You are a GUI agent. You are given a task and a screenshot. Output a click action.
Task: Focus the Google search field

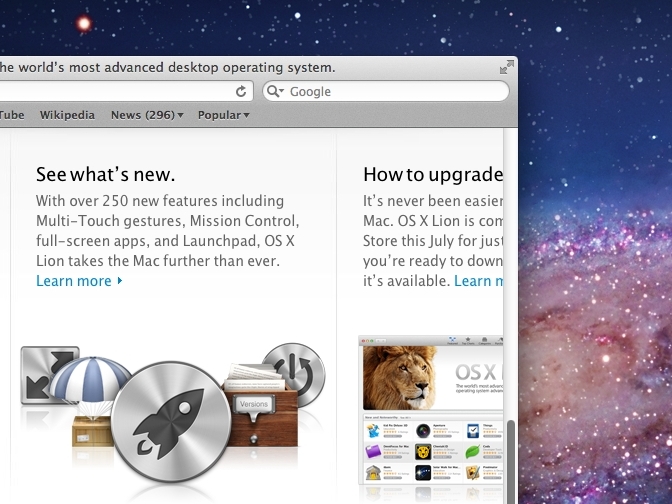386,91
